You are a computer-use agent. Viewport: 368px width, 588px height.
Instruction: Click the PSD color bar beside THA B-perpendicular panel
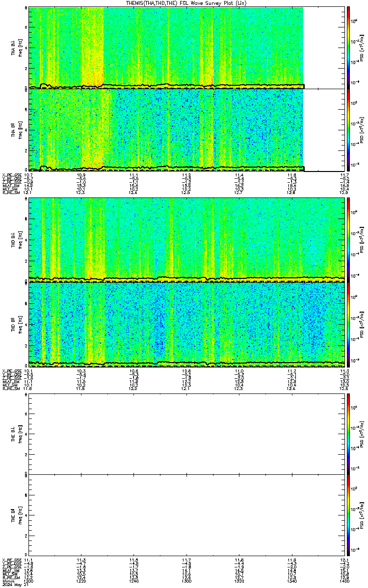[348, 48]
